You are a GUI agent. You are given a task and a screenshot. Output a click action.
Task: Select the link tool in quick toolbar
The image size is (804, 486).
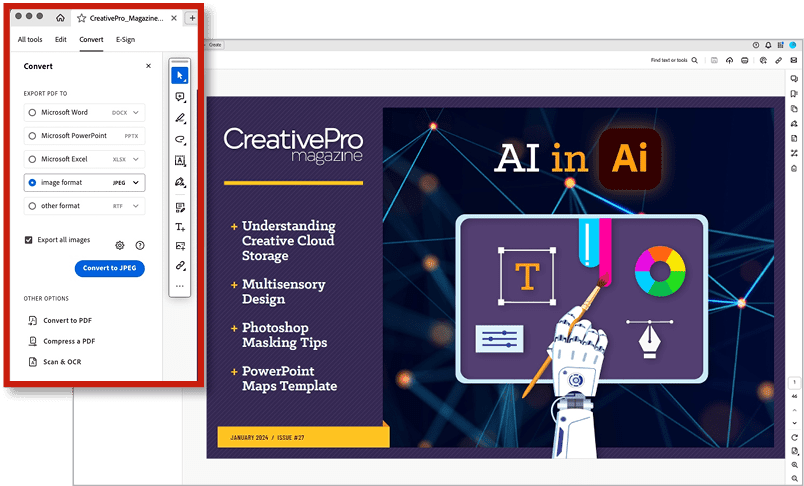[179, 266]
